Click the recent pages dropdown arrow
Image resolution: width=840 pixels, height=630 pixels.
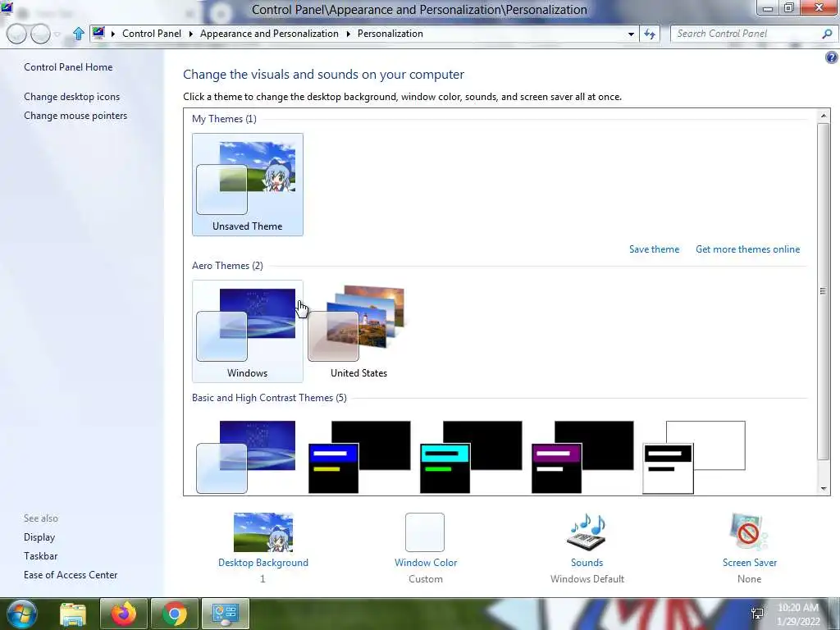click(x=57, y=34)
